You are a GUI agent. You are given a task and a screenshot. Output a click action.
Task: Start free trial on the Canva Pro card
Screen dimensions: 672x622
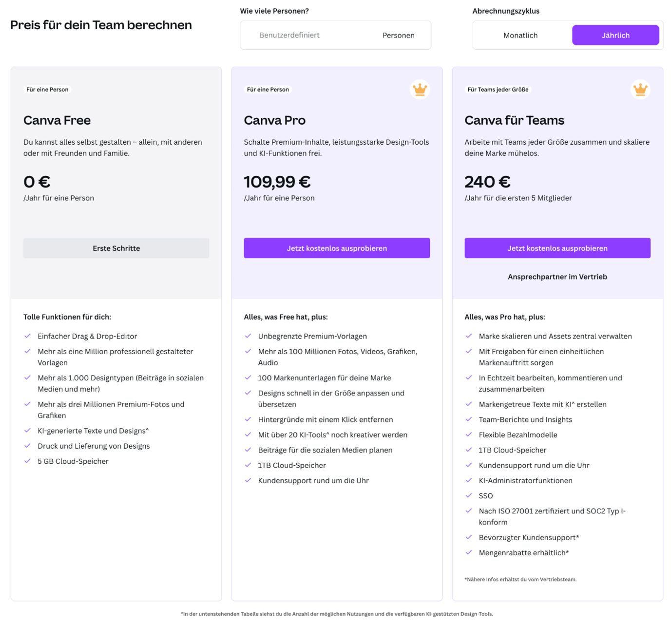[x=337, y=248]
